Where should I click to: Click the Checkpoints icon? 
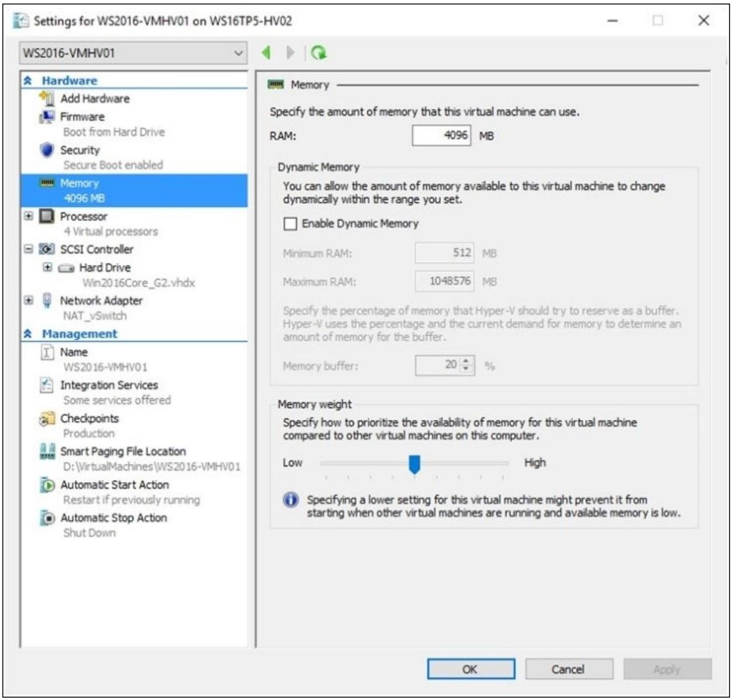pyautogui.click(x=47, y=419)
